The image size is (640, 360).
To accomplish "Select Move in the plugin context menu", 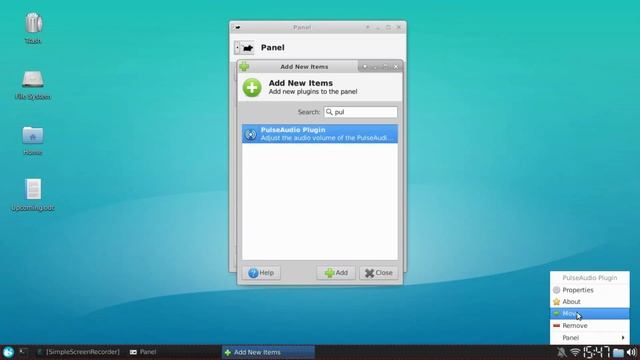I will 590,313.
